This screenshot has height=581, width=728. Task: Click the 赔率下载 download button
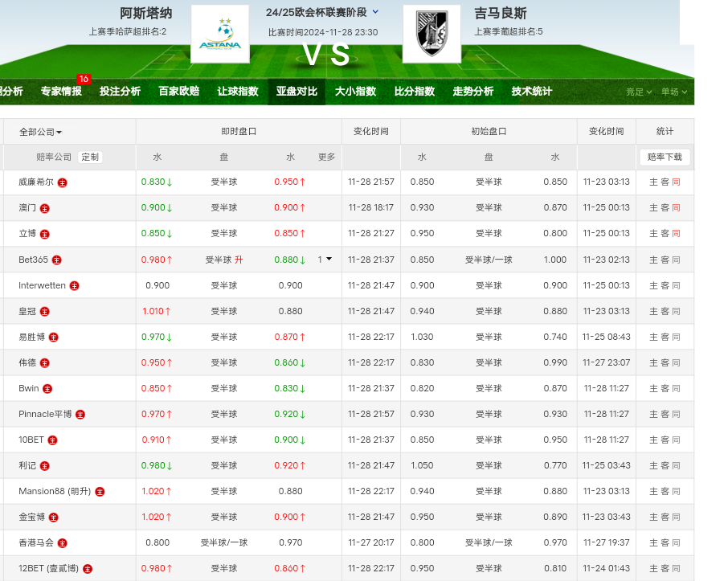pyautogui.click(x=665, y=157)
